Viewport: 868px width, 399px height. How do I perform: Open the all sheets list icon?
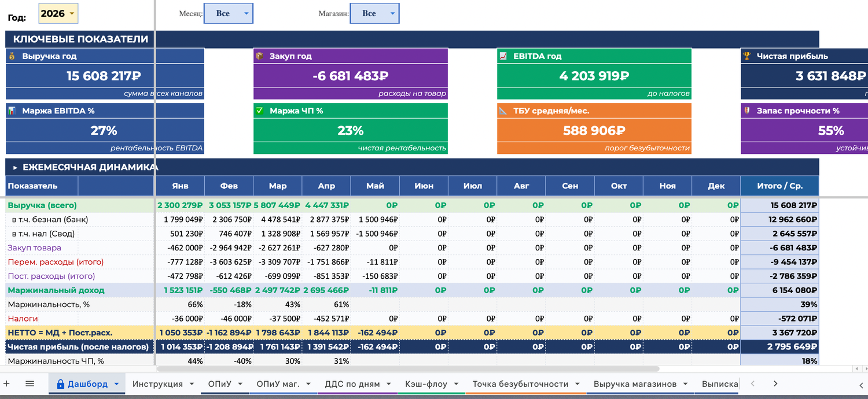(30, 383)
